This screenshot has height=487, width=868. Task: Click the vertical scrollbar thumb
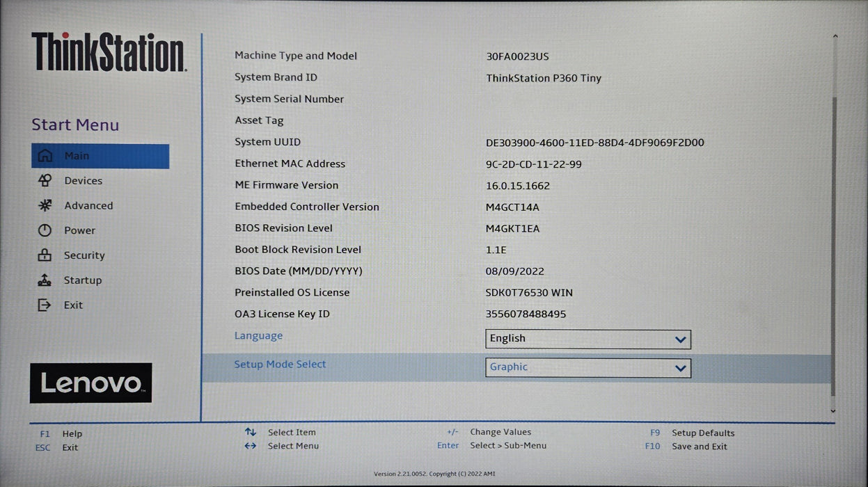coord(834,247)
